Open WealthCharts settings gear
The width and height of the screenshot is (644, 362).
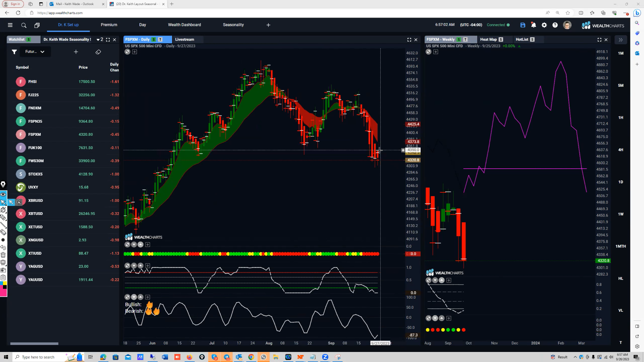pyautogui.click(x=544, y=25)
